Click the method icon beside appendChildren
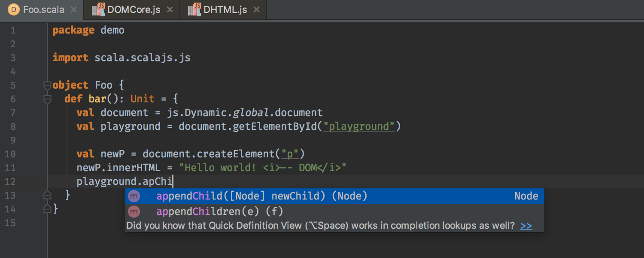This screenshot has width=644, height=258. pos(134,211)
